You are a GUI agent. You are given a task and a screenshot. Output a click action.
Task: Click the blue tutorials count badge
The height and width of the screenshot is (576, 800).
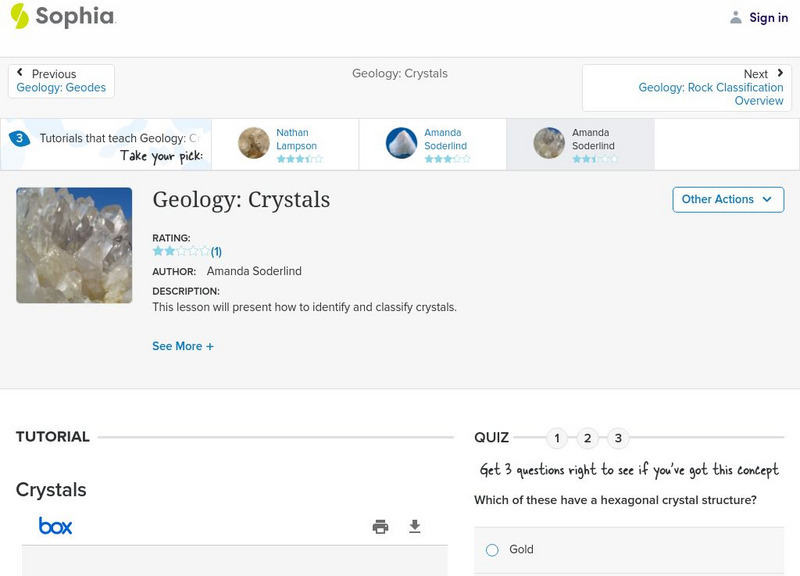19,139
